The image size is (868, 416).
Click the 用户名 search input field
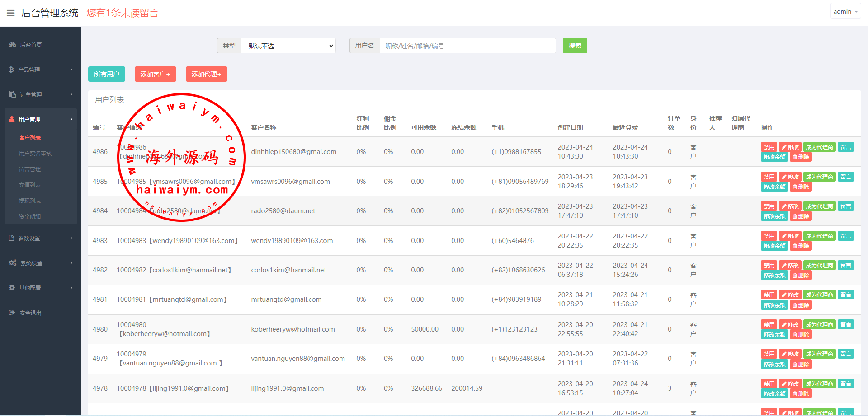pyautogui.click(x=467, y=46)
